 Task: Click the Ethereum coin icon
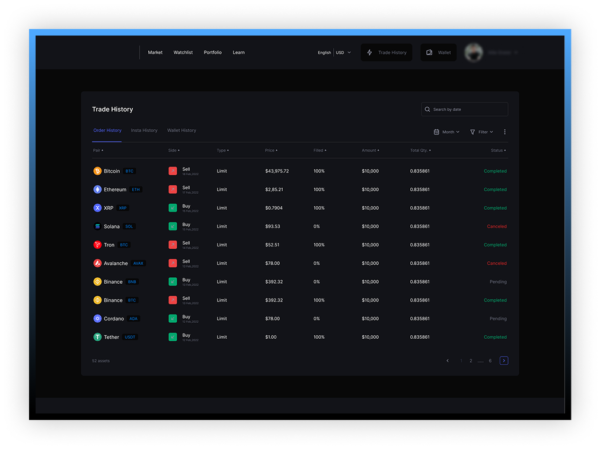pos(97,189)
